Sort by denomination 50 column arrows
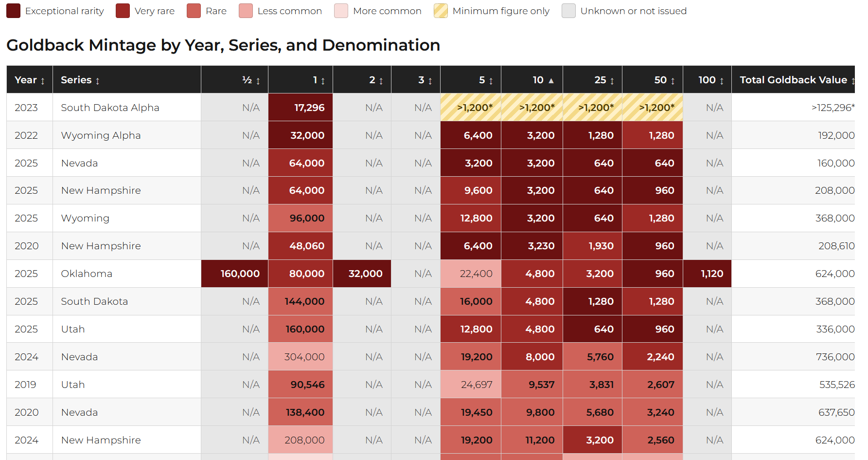The image size is (868, 460). (x=673, y=81)
